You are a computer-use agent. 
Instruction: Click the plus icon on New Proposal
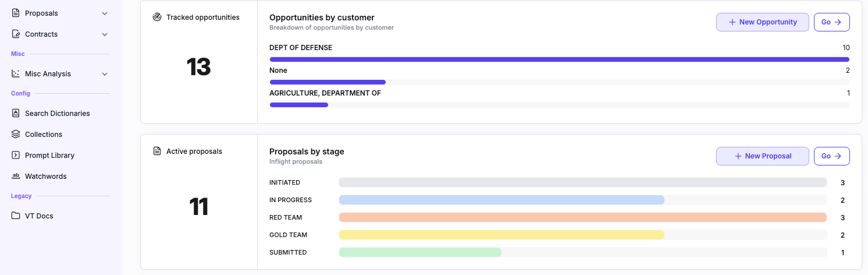[738, 156]
